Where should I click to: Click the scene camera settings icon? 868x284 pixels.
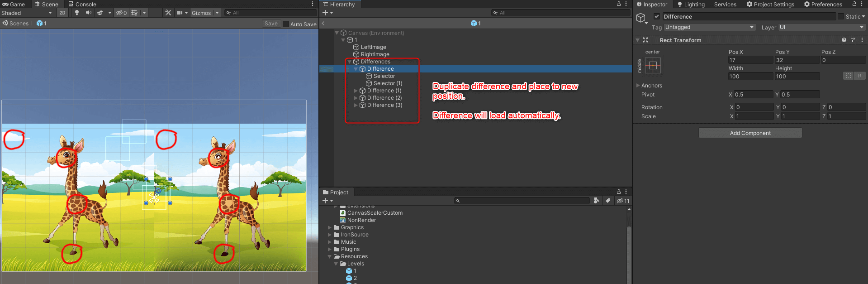pyautogui.click(x=180, y=13)
